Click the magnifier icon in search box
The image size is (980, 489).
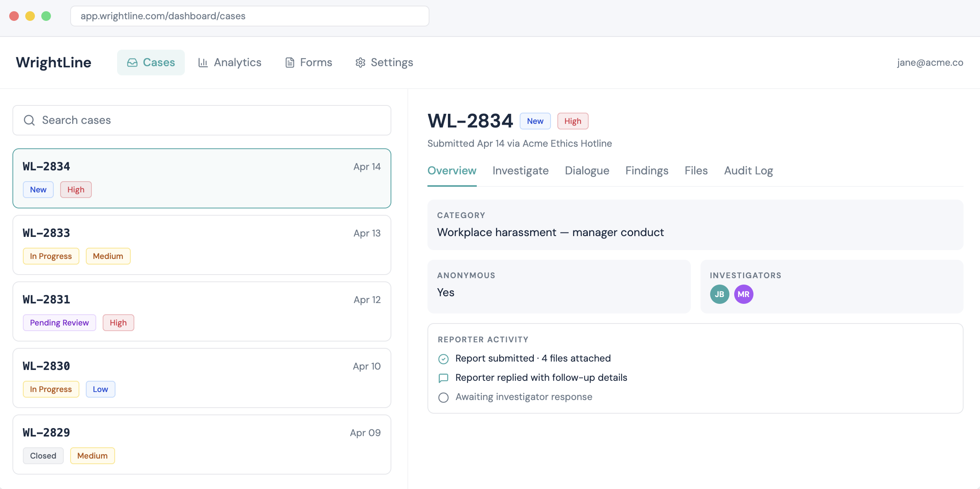tap(29, 120)
